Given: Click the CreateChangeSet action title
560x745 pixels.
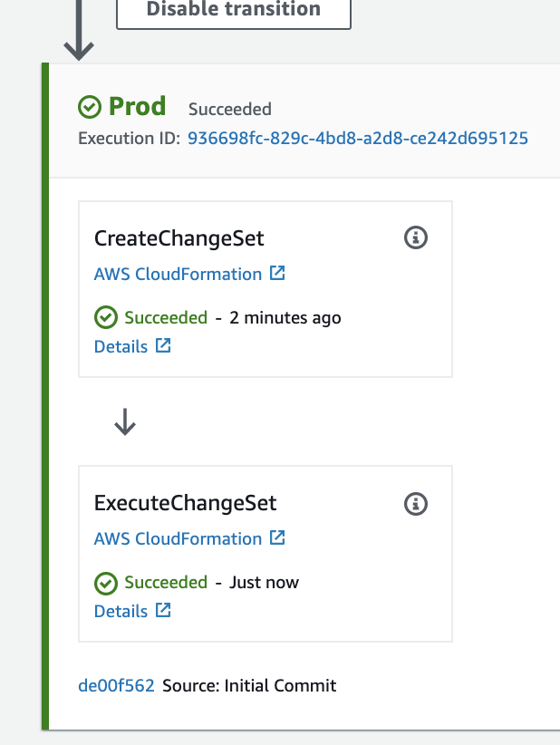Looking at the screenshot, I should 179,238.
